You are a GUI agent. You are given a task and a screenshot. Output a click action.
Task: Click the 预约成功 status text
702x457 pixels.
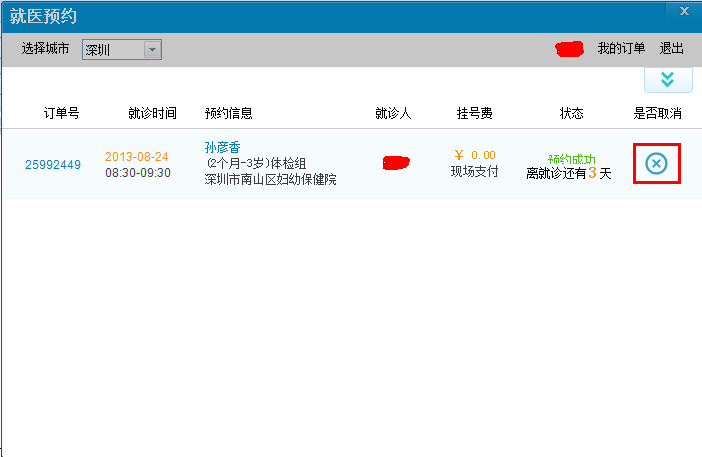click(571, 159)
